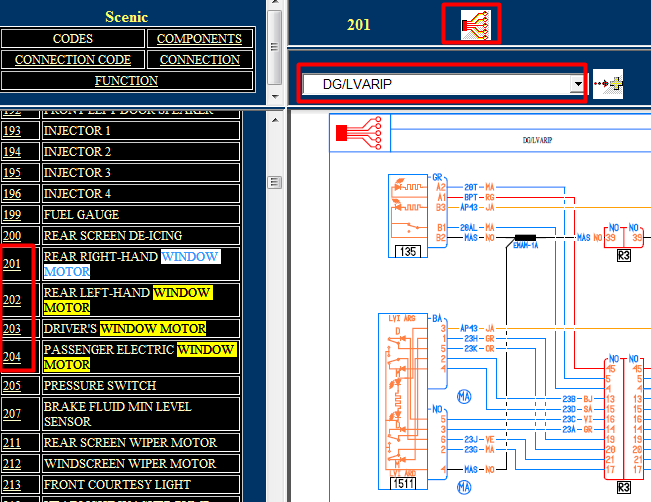Select PRESSURE SWITCH row text

[100, 386]
